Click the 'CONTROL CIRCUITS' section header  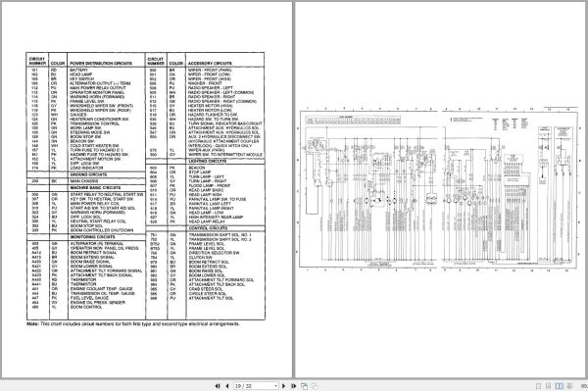(x=208, y=228)
